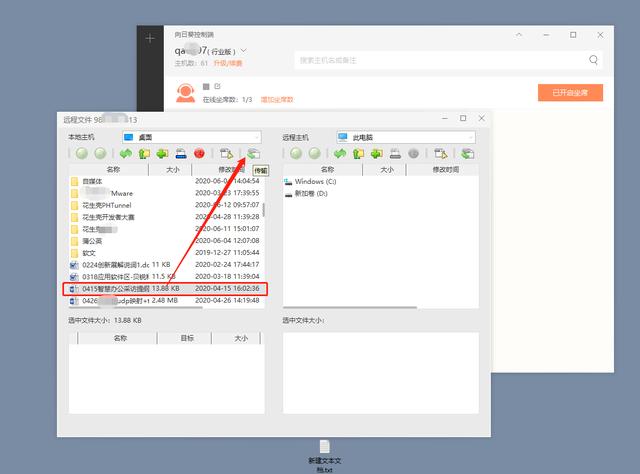The image size is (640, 474).
Task: Click the new folder icon in remote toolbar
Action: 377,154
